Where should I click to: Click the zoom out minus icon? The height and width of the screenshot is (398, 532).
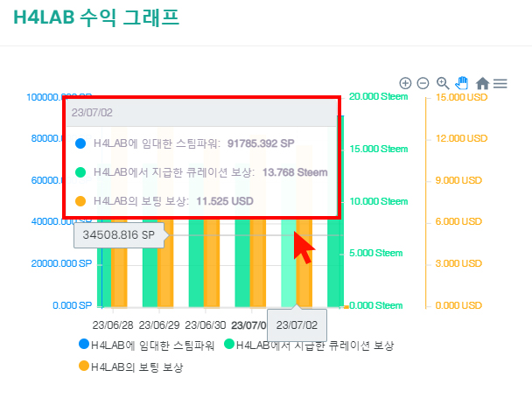tap(423, 83)
